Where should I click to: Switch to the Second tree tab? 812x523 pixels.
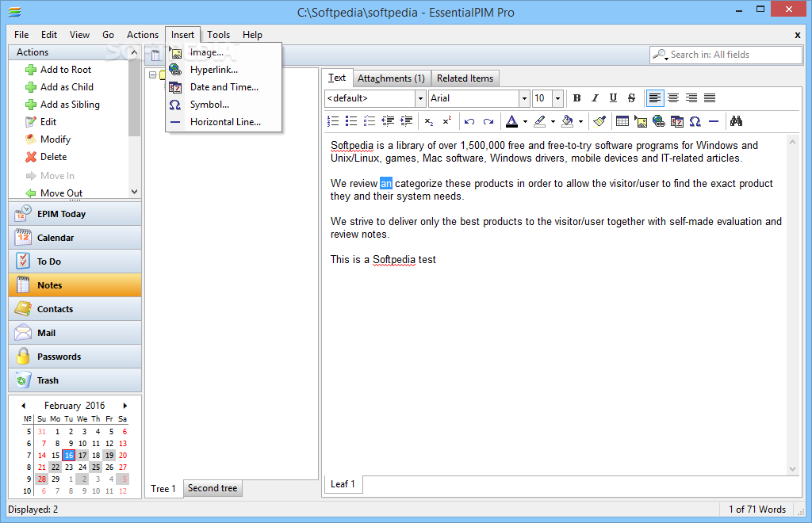[x=213, y=488]
